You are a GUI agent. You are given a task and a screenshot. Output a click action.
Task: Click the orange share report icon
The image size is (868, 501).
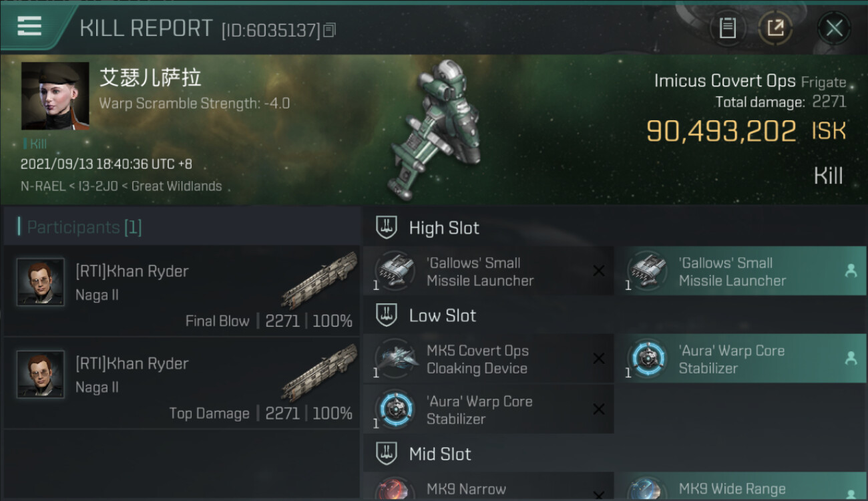click(775, 28)
